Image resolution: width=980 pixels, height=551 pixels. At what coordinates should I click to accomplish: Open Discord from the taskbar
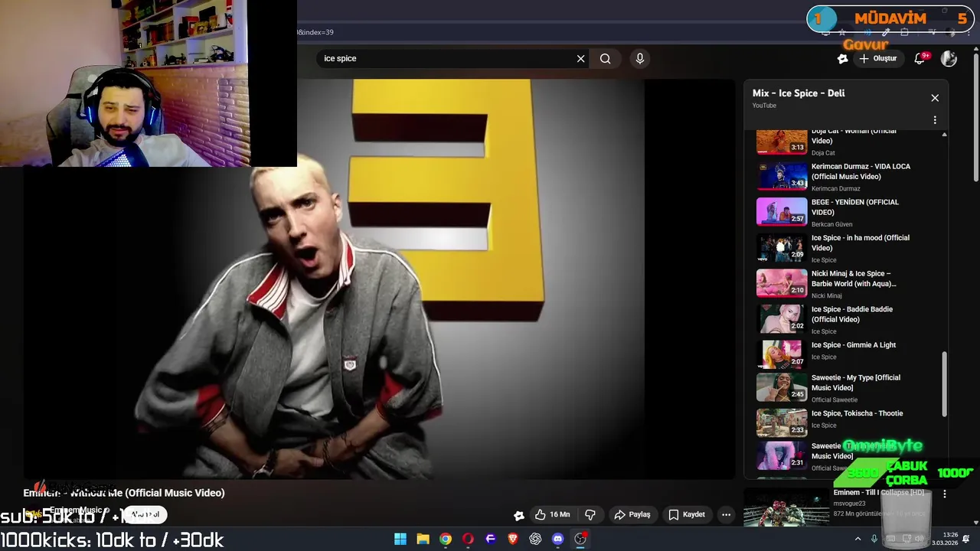coord(558,539)
